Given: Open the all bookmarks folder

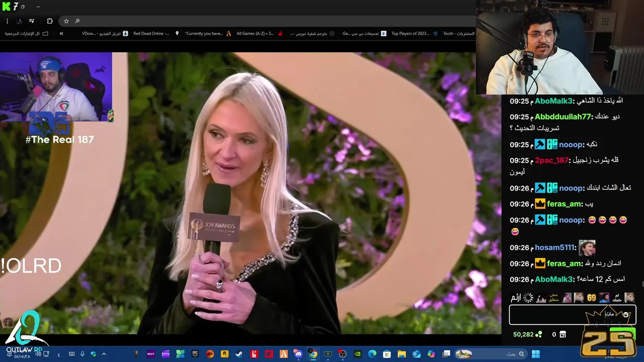Looking at the screenshot, I should click(26, 34).
